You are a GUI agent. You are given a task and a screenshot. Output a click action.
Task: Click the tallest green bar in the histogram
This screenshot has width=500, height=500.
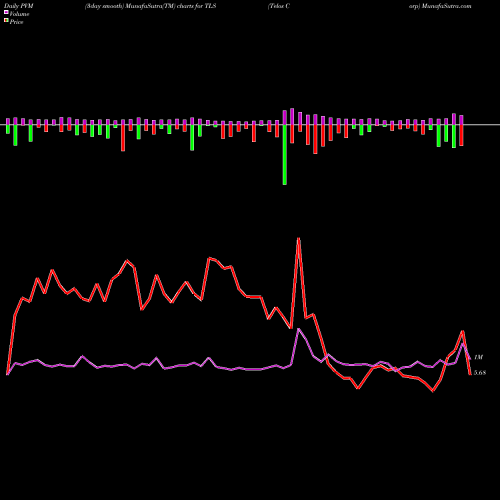tap(284, 155)
